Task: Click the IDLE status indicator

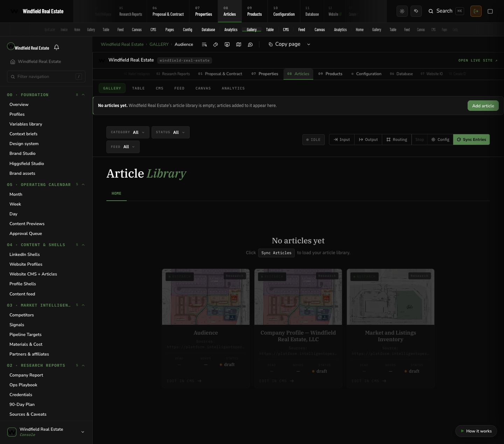Action: click(314, 139)
